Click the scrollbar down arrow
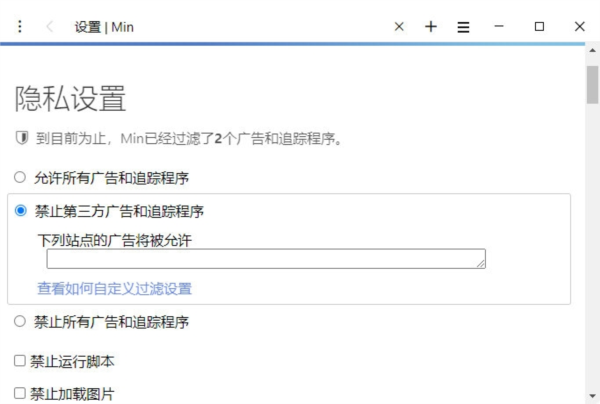Viewport: 600px width, 404px height. [593, 396]
